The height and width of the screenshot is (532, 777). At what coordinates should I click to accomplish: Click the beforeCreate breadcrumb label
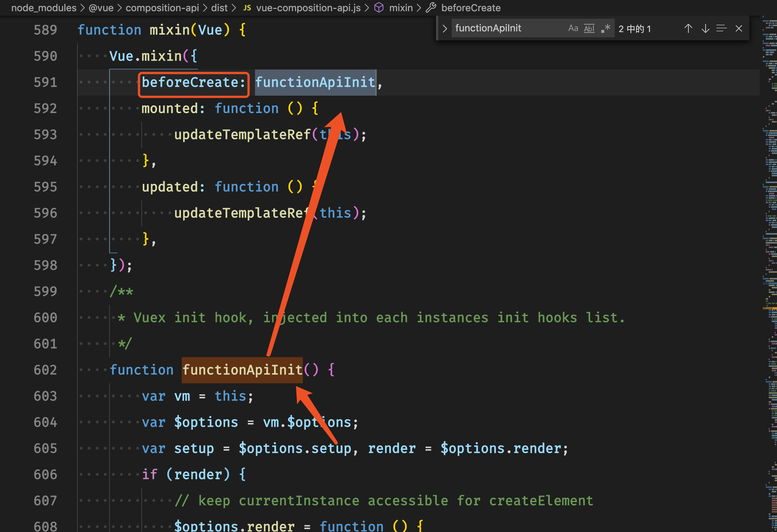click(x=470, y=7)
